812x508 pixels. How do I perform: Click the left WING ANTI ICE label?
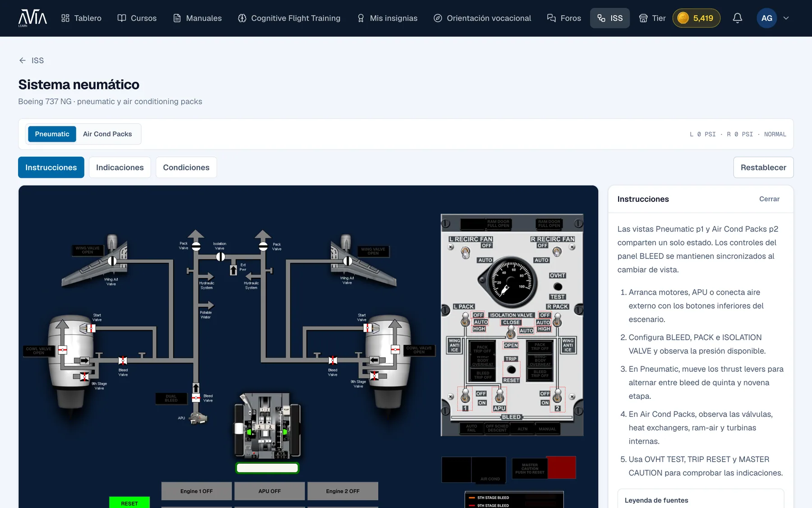pos(454,345)
